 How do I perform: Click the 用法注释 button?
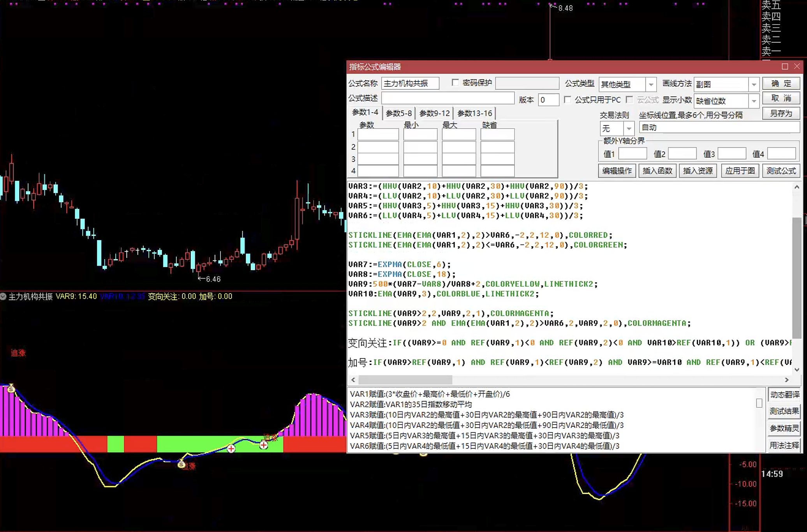click(x=784, y=445)
